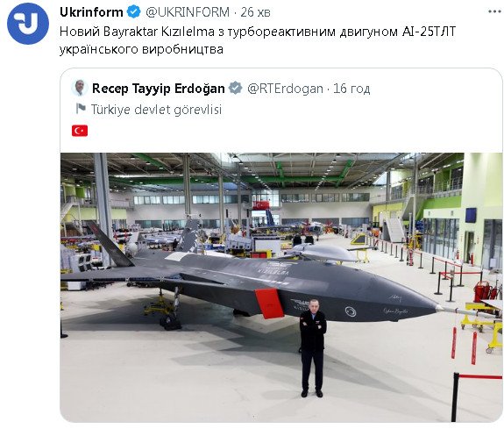The image size is (504, 429).
Task: Open the @RTErdogan handle
Action: tap(285, 89)
